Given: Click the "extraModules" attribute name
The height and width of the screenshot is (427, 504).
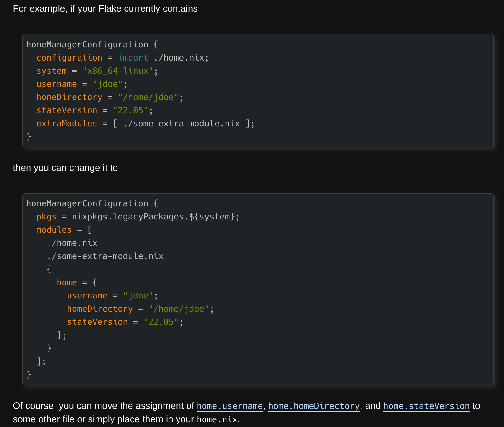Looking at the screenshot, I should [67, 124].
